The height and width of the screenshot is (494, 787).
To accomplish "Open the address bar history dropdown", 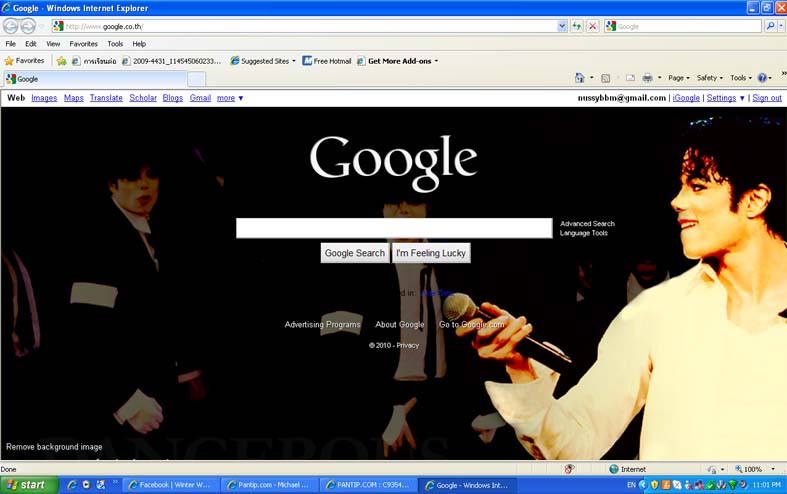I will 562,26.
